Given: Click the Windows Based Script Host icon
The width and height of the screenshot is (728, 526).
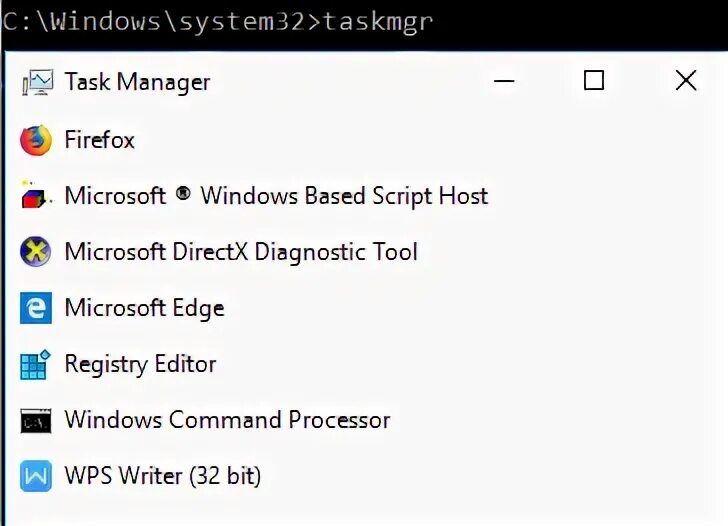Looking at the screenshot, I should click(x=36, y=196).
